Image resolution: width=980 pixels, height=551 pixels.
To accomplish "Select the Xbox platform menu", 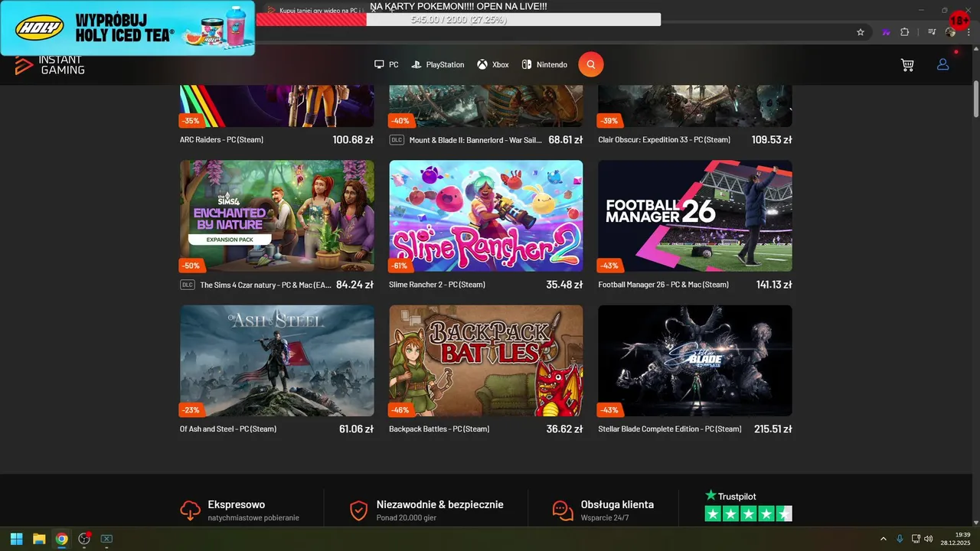I will pos(493,65).
